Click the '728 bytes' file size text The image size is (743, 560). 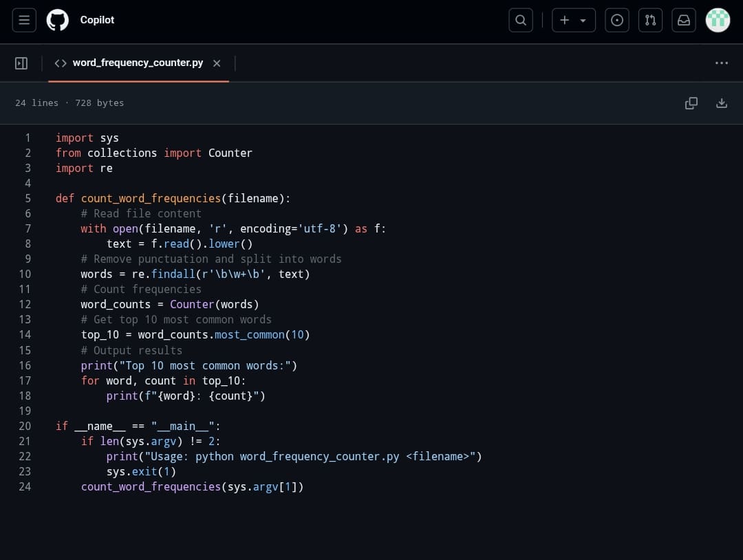(99, 103)
